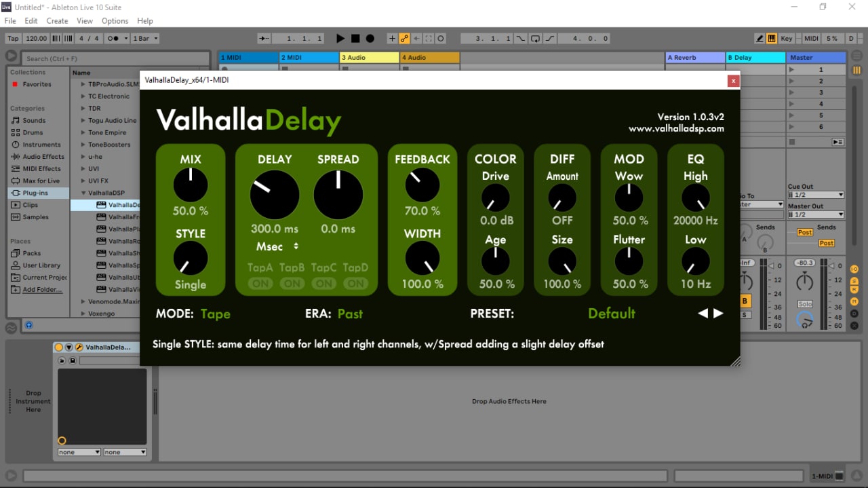This screenshot has height=488, width=868.
Task: Open the Create menu
Action: pyautogui.click(x=57, y=21)
